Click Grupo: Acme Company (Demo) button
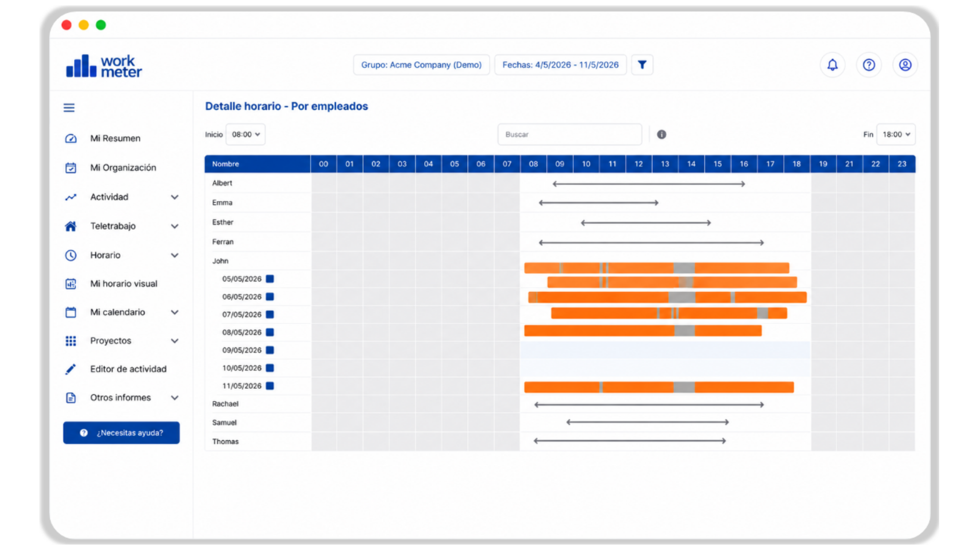980x551 pixels. pos(422,65)
